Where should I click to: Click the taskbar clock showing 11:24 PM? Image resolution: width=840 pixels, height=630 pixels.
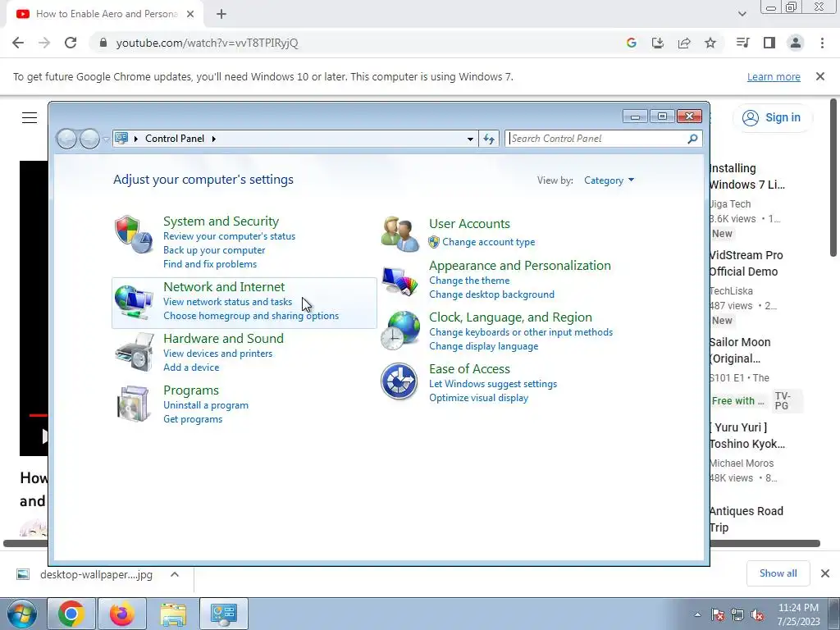click(x=798, y=614)
